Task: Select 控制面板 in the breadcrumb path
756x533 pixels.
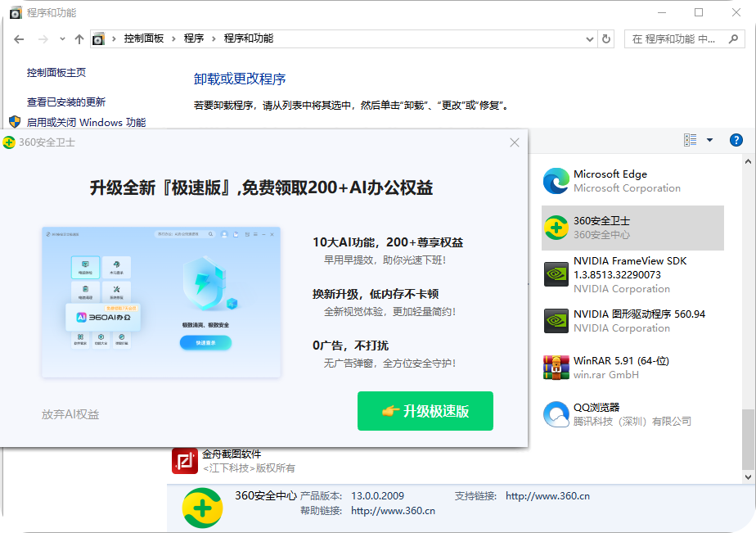Action: coord(144,38)
